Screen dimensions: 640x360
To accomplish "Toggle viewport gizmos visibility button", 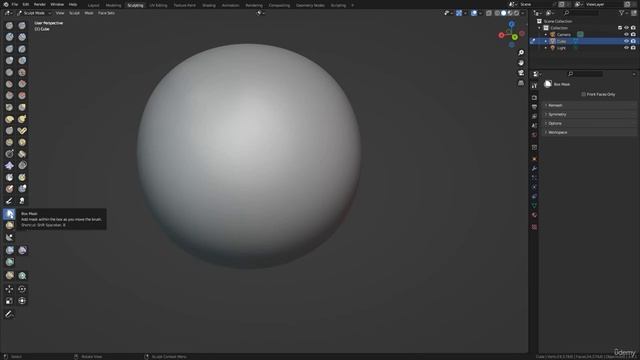I will pyautogui.click(x=459, y=13).
